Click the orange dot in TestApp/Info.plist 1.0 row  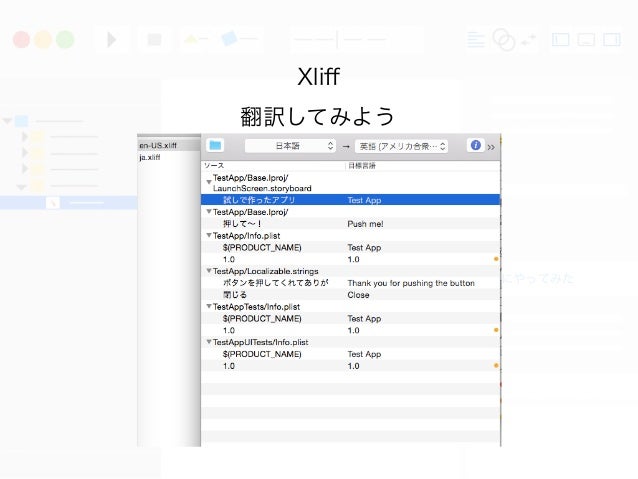pos(496,259)
